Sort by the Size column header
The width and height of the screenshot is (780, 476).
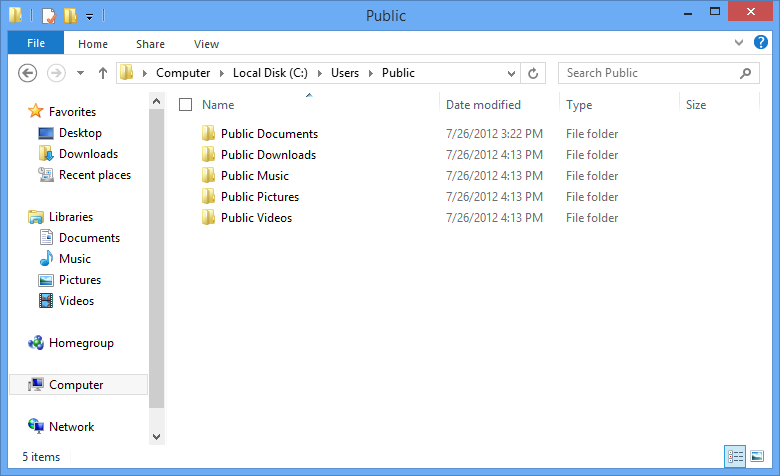tap(696, 105)
